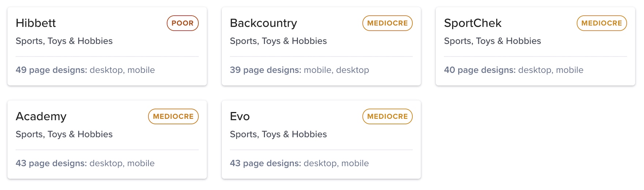Click the POOR badge on Hibbett
Screen dimensions: 644x190
coord(183,23)
